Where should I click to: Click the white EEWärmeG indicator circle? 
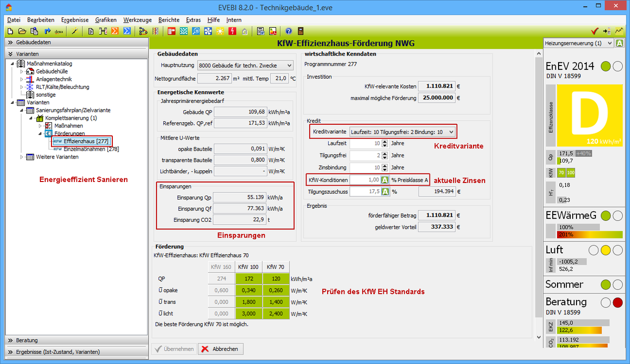618,215
